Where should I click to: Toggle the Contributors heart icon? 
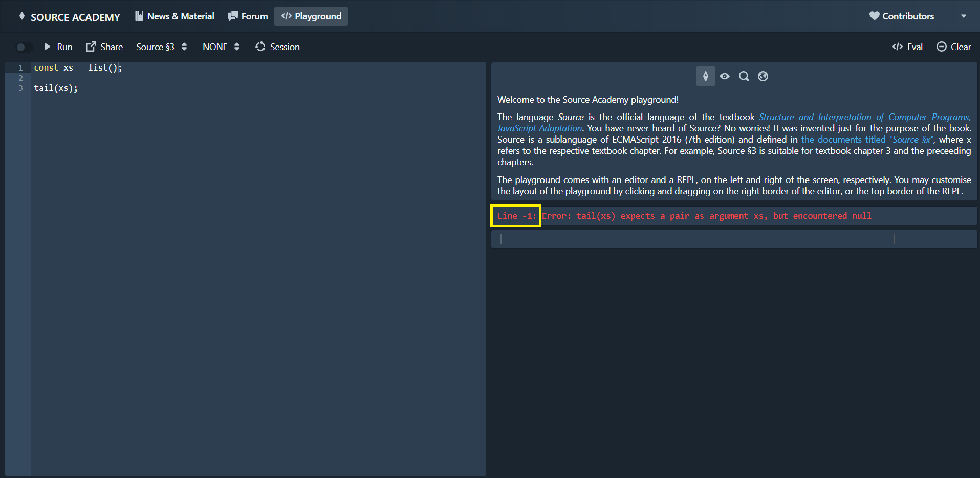tap(875, 16)
